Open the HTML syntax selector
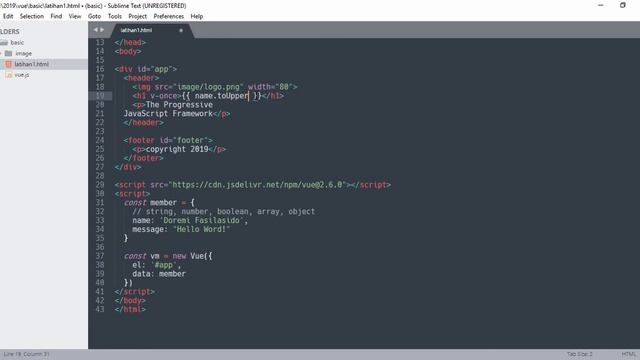 point(629,354)
